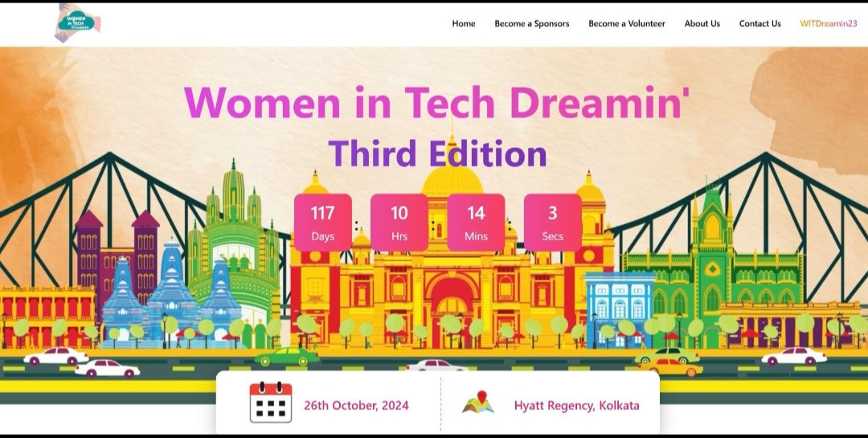The width and height of the screenshot is (868, 438).
Task: Click the Third Edition subtitle
Action: 437,154
